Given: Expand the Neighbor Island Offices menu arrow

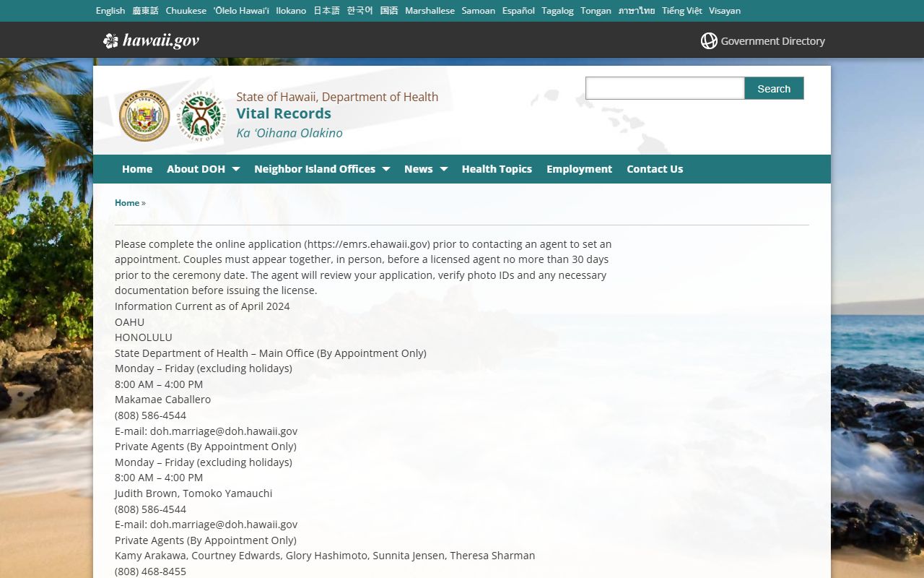Looking at the screenshot, I should 385,169.
